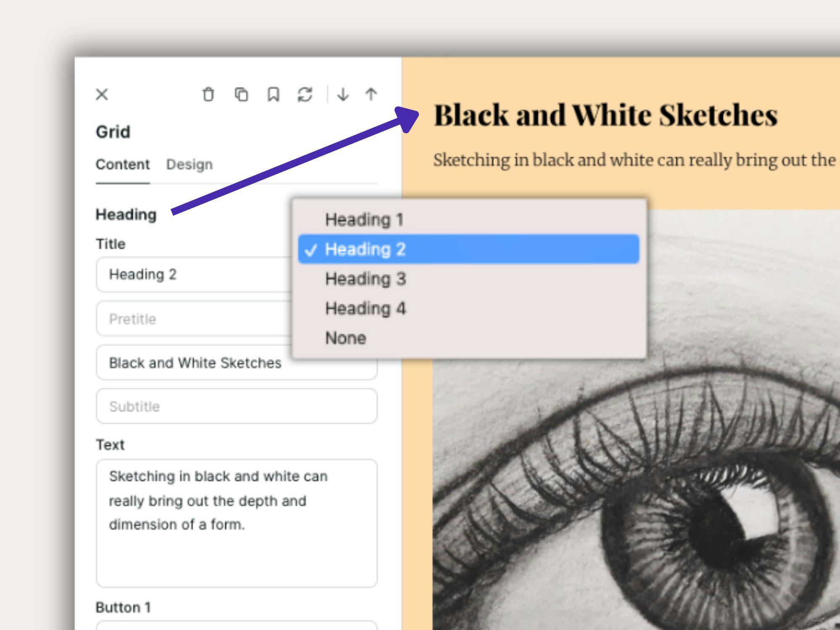The image size is (840, 630).
Task: Click the Text description textarea
Action: pyautogui.click(x=236, y=523)
